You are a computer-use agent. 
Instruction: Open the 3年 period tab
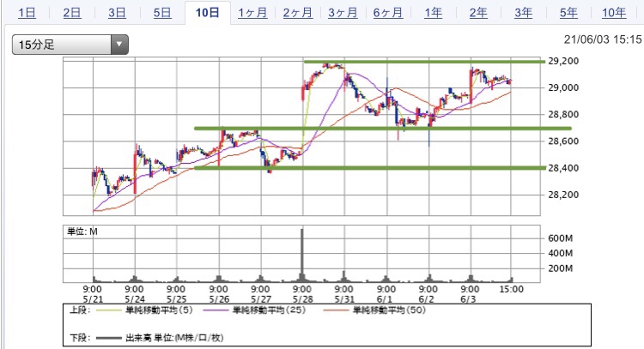click(x=524, y=13)
